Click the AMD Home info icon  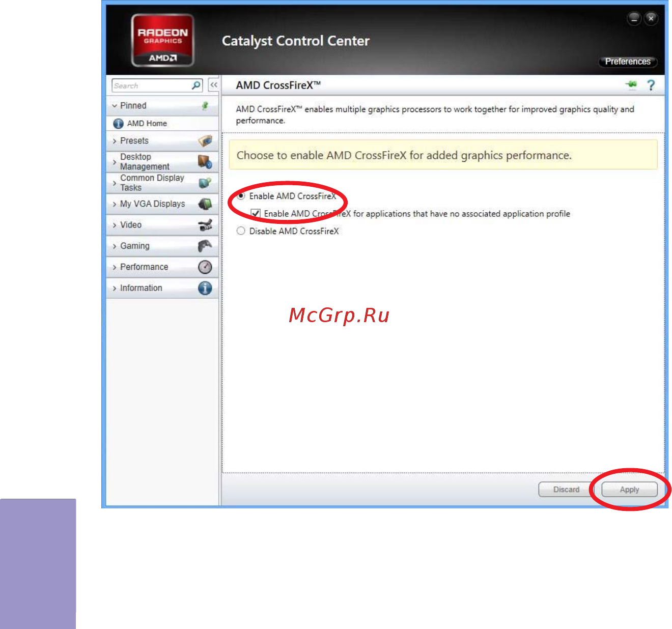click(x=118, y=124)
